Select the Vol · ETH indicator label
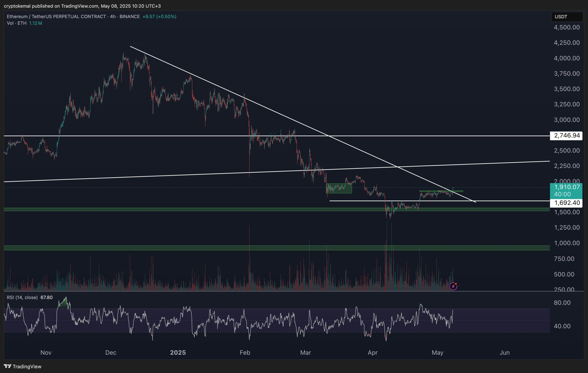Image resolution: width=588 pixels, height=373 pixels. [17, 23]
